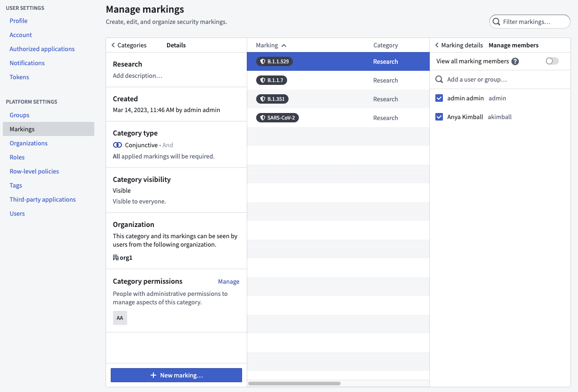Image resolution: width=578 pixels, height=392 pixels.
Task: Click the AA admin avatar under Category permissions
Action: click(120, 318)
